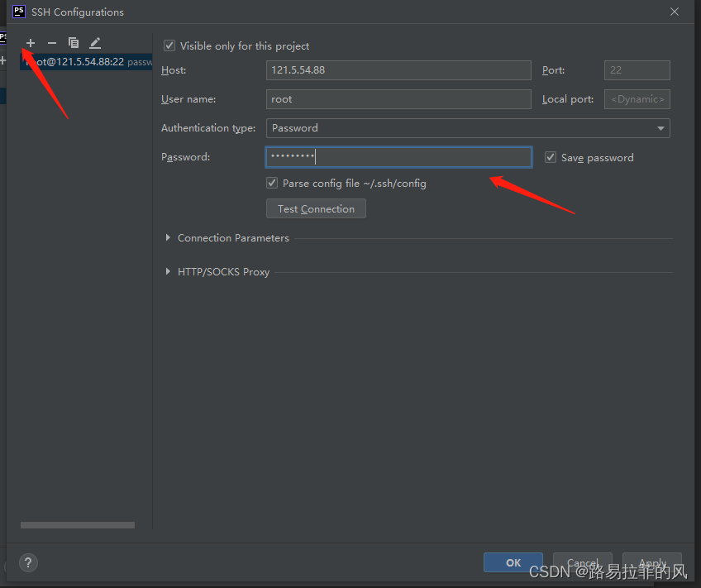Focus the Host input field
Image resolution: width=701 pixels, height=588 pixels.
click(x=398, y=70)
